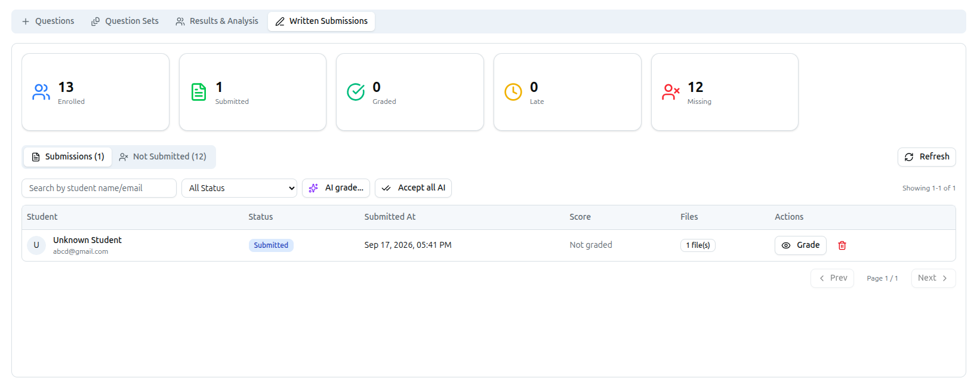This screenshot has height=378, width=980.
Task: Click the eye icon on Grade button
Action: pos(786,245)
